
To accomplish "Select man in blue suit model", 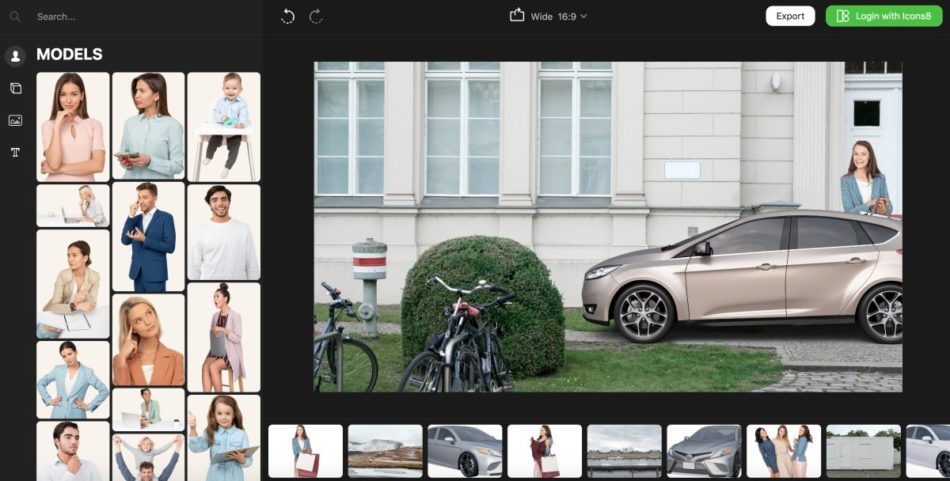I will click(148, 237).
